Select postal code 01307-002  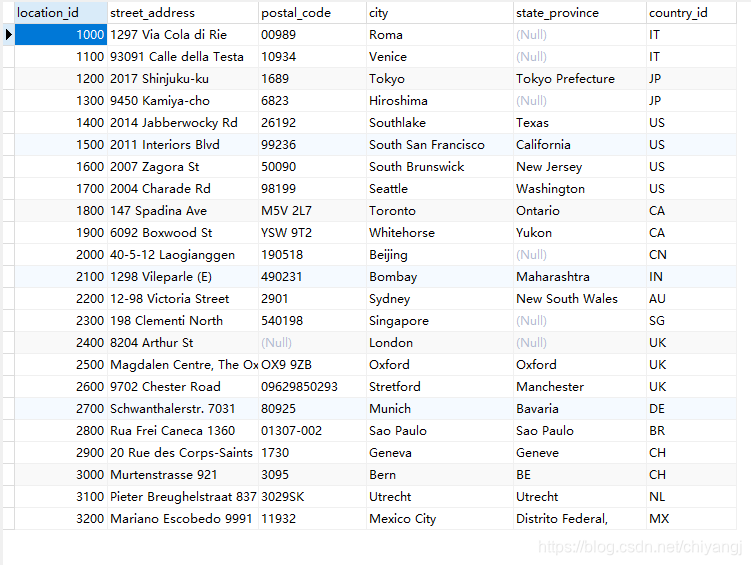(x=312, y=431)
